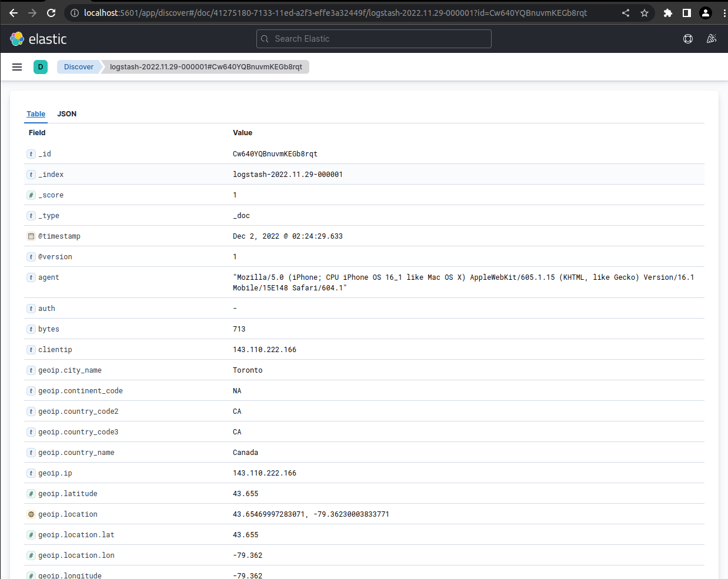Focus the Search Elastic input field
The height and width of the screenshot is (579, 728).
373,39
